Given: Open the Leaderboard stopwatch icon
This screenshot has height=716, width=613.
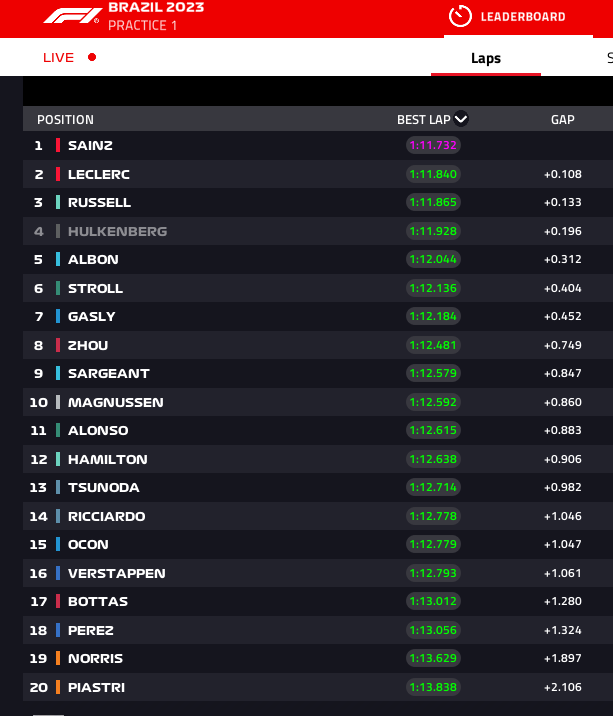Looking at the screenshot, I should pos(460,16).
